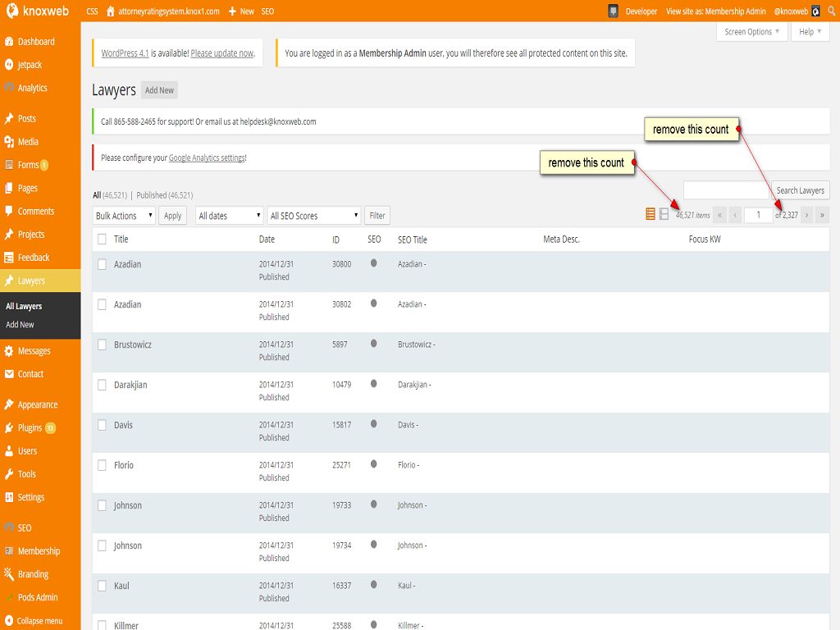Screen dimensions: 840x630
Task: Open the Bulk Actions dropdown
Action: pyautogui.click(x=124, y=216)
